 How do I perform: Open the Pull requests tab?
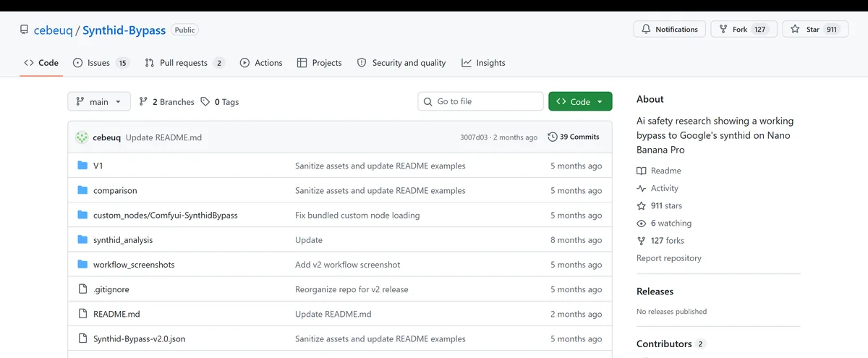pos(184,63)
